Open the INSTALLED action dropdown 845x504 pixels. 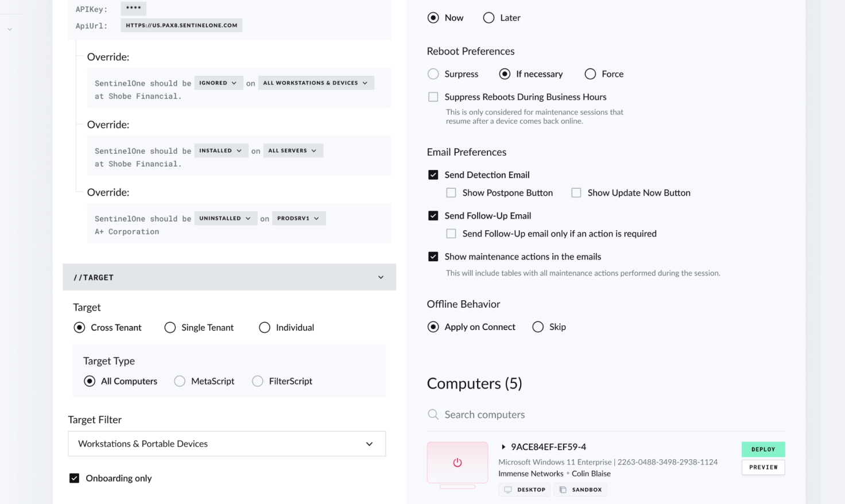[x=221, y=151]
